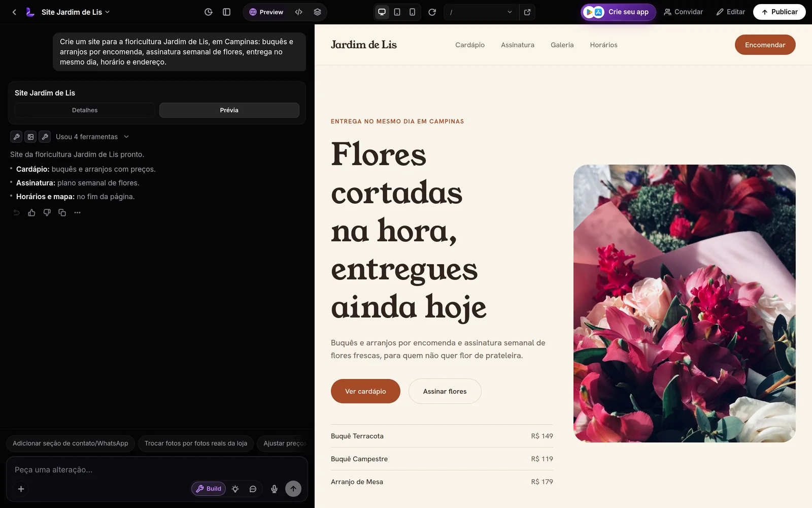Expand the Usou 4 ferramentas list
The height and width of the screenshot is (508, 812).
click(92, 137)
